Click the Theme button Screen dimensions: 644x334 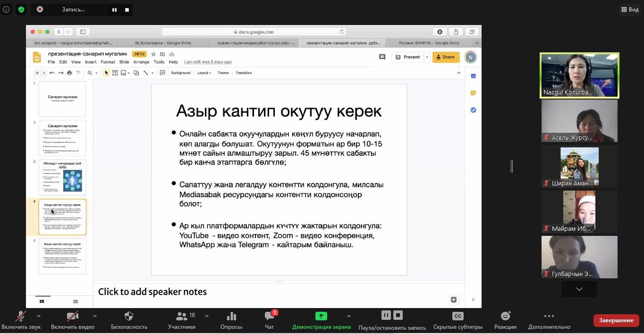223,73
